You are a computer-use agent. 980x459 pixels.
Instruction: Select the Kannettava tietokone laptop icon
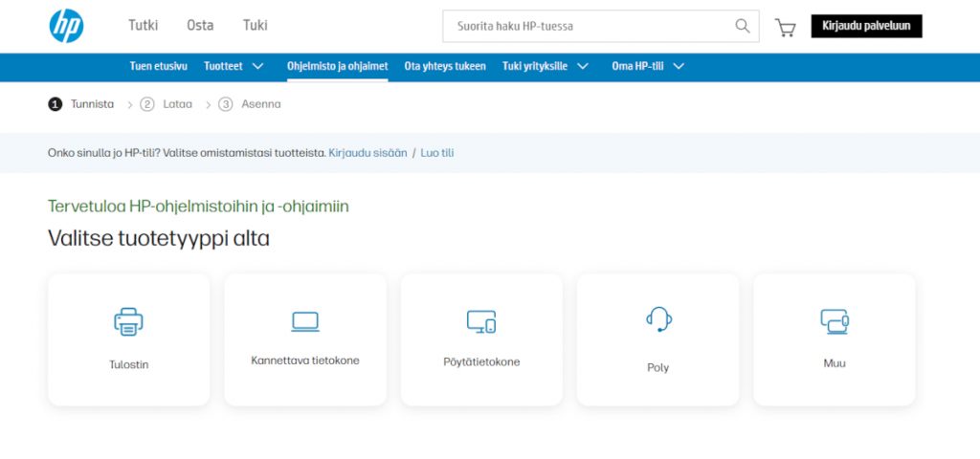pos(305,321)
